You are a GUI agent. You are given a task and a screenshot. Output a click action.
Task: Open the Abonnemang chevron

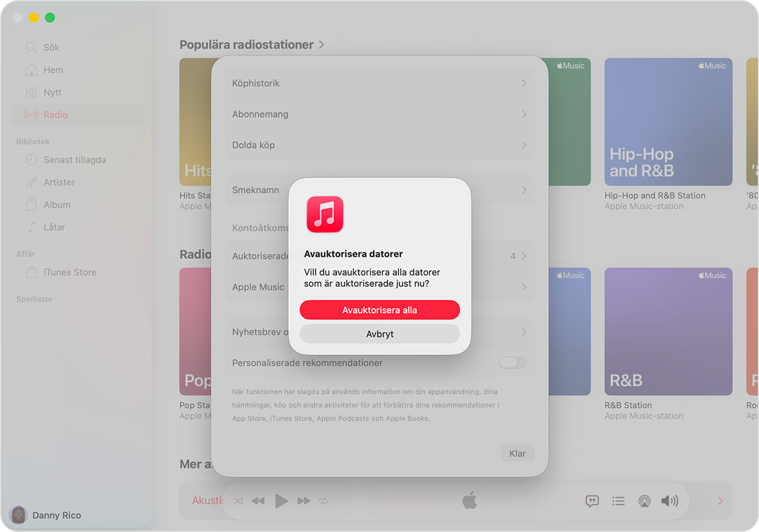[523, 114]
